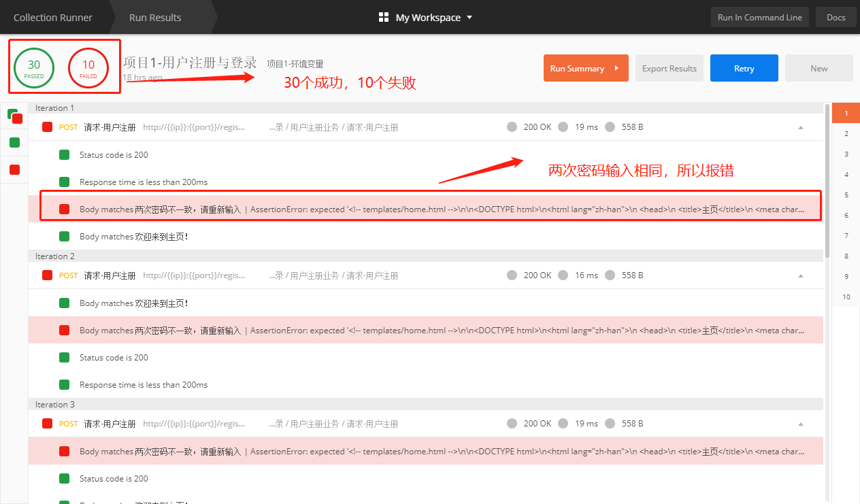The image size is (860, 504).
Task: Click the red failure square beside Iteration 2 POST
Action: point(46,275)
